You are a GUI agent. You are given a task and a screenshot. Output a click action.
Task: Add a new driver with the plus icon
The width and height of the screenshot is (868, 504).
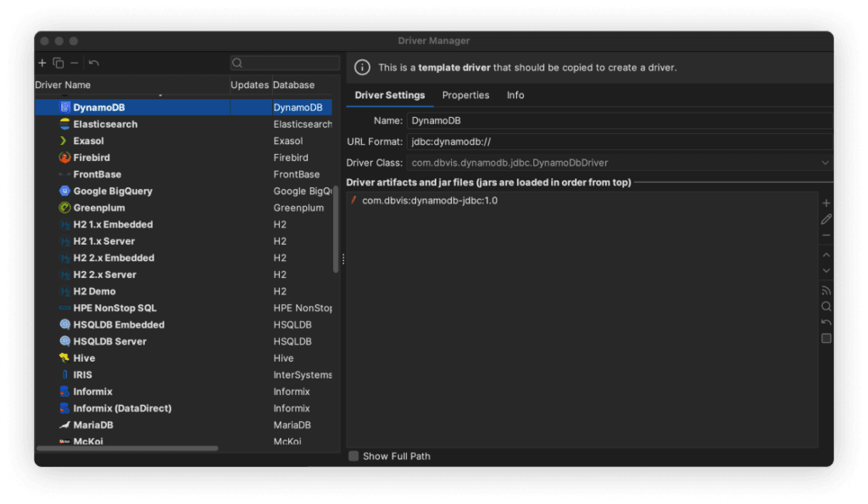tap(42, 63)
